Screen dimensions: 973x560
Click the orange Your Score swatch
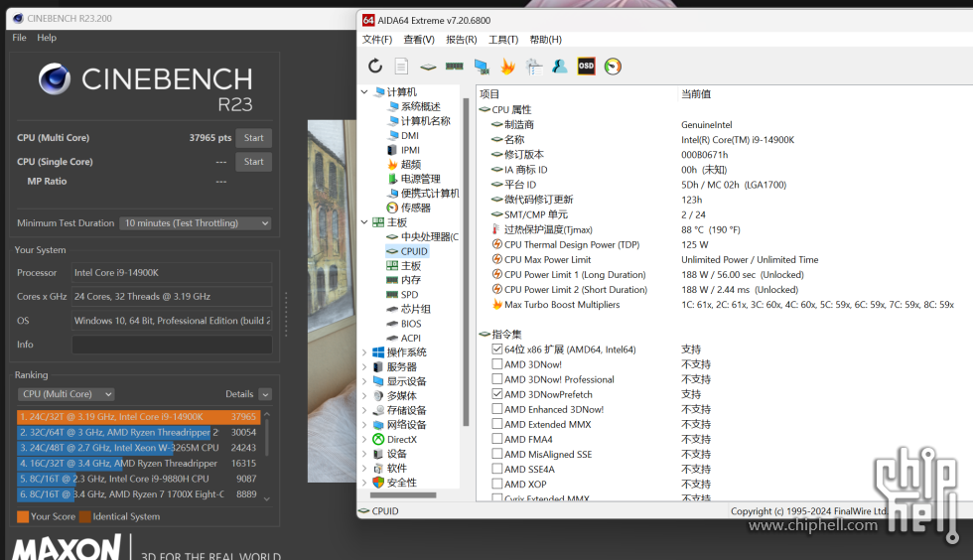(x=23, y=516)
